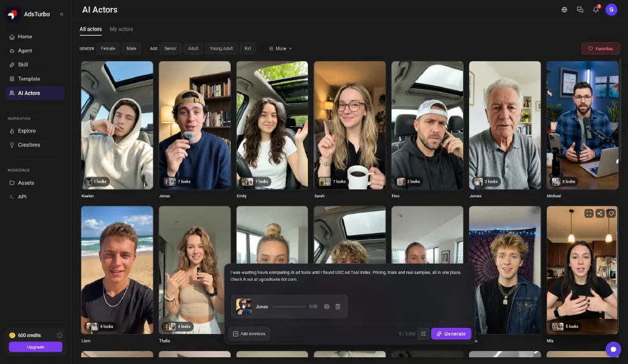Select the Michael actor thumbnail
This screenshot has height=364, width=628.
pyautogui.click(x=583, y=125)
